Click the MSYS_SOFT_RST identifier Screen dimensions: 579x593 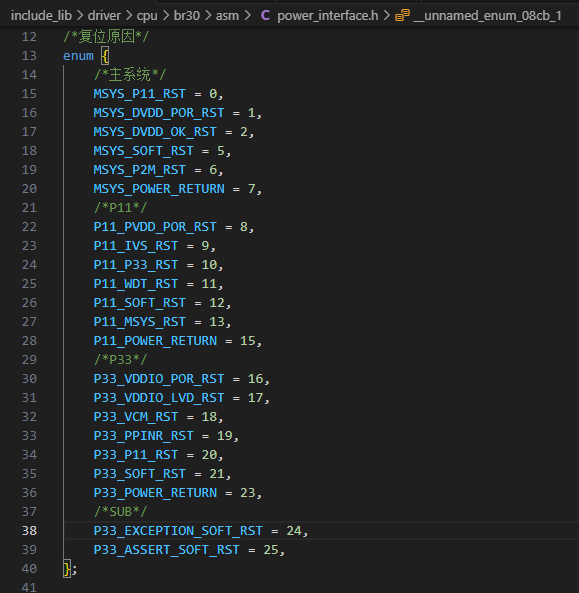(x=143, y=151)
